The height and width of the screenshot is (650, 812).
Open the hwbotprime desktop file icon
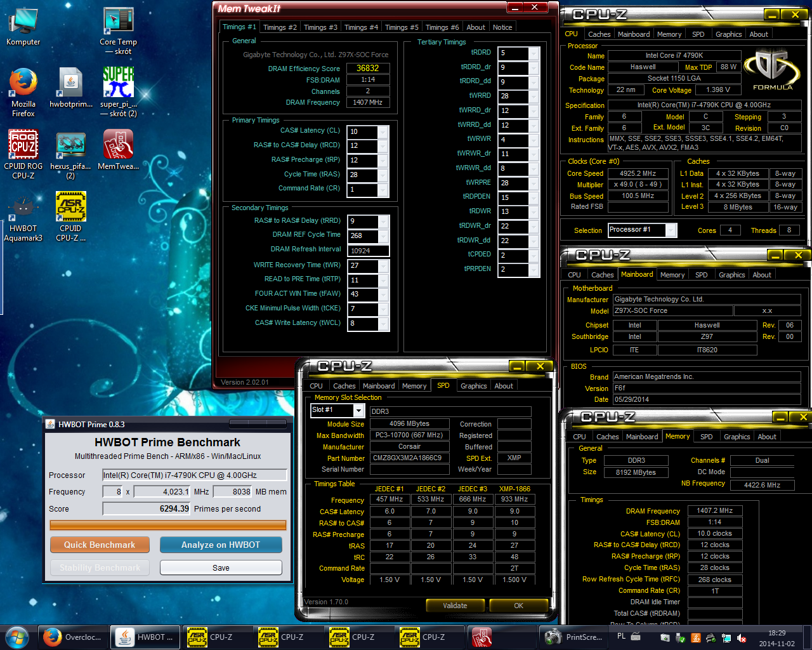tap(71, 88)
